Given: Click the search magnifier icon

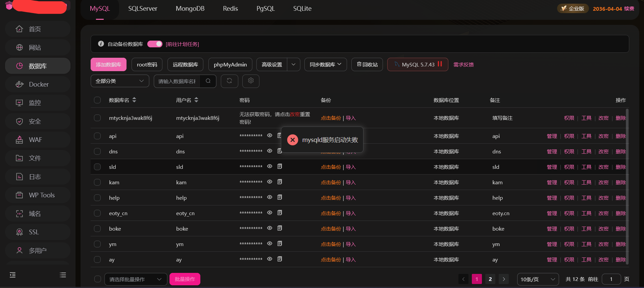Looking at the screenshot, I should click(208, 81).
